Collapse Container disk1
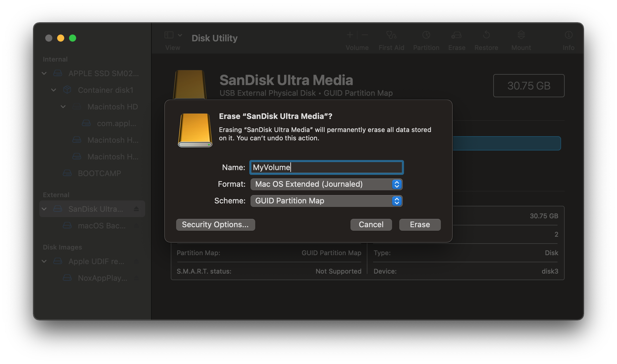Image resolution: width=617 pixels, height=364 pixels. coord(54,90)
